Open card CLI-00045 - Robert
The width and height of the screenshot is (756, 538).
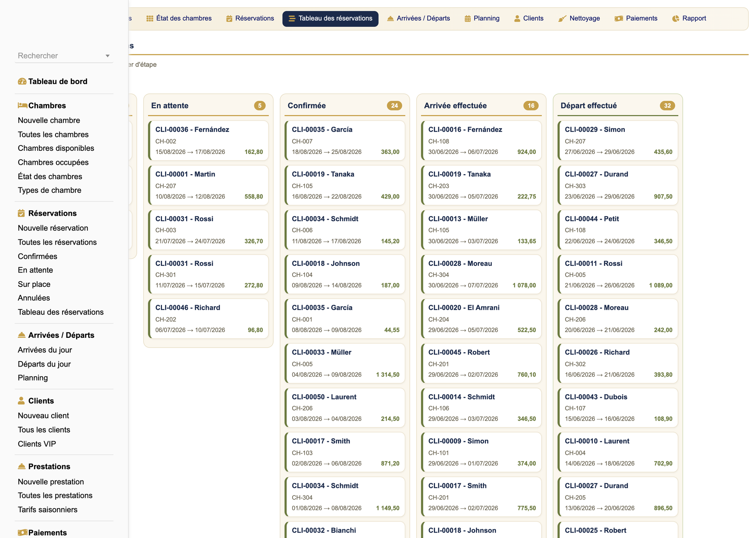[x=481, y=363]
